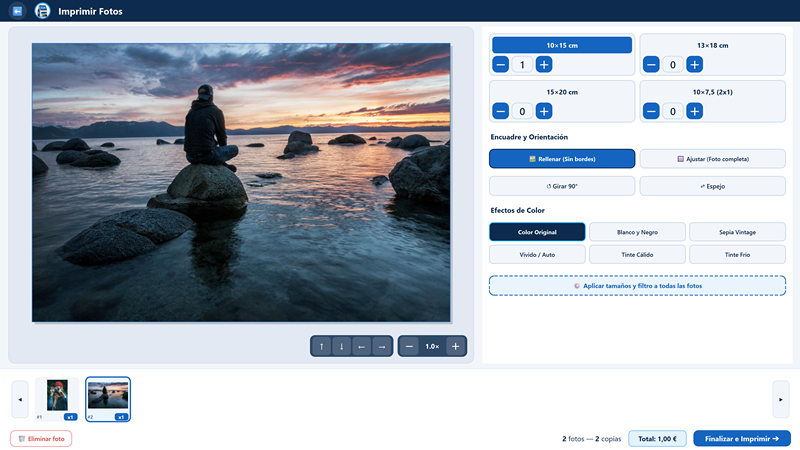Viewport: 800px width, 450px height.
Task: Click the 10×7,5 (2x1) quantity field
Action: [672, 111]
